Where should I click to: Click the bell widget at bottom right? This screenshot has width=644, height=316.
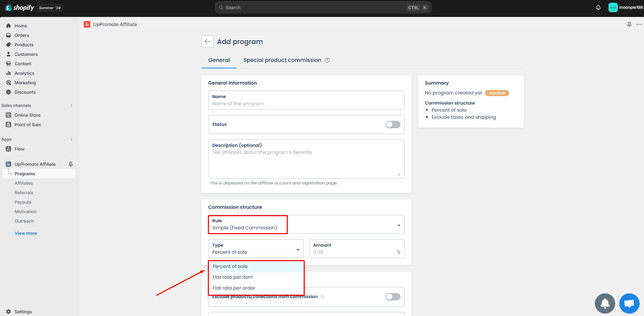click(605, 303)
